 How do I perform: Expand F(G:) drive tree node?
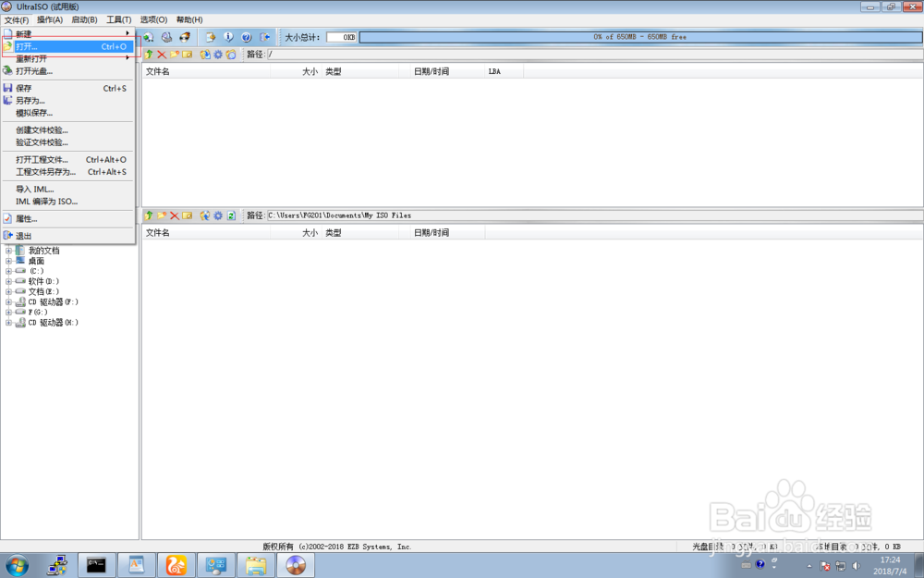click(x=9, y=312)
